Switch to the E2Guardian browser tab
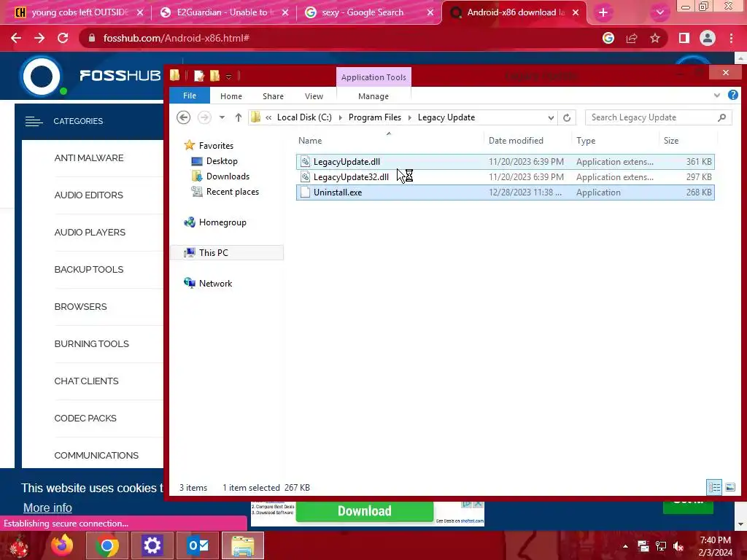Viewport: 747px width, 560px height. [x=224, y=12]
